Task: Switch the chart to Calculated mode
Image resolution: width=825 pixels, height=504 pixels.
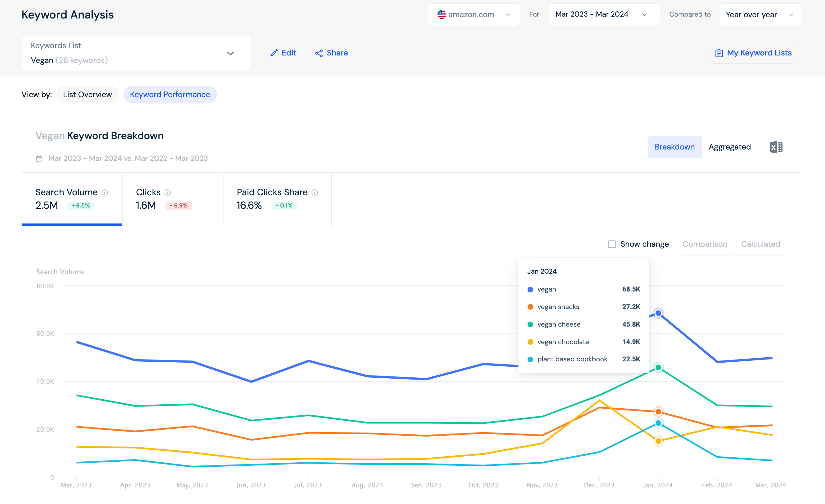Action: tap(760, 244)
